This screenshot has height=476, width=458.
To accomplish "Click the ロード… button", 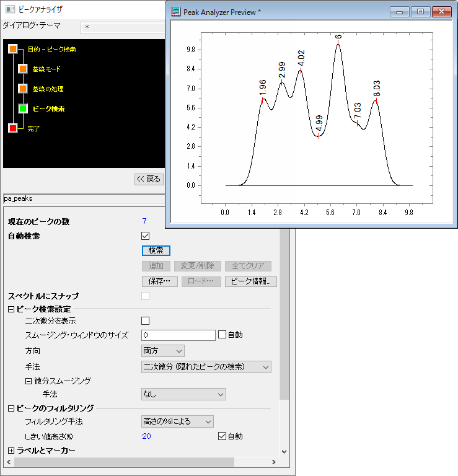I will click(x=201, y=281).
